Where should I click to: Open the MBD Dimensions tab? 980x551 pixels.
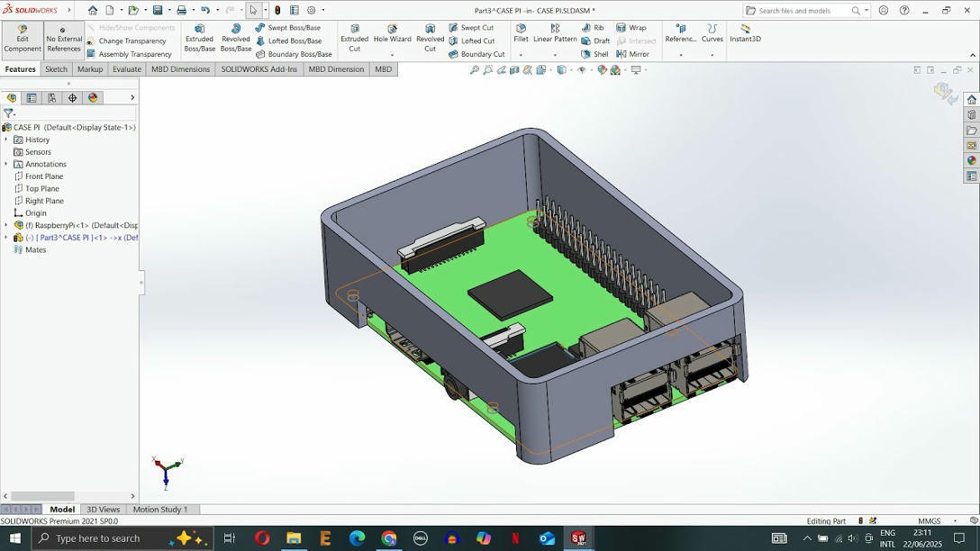click(x=181, y=69)
